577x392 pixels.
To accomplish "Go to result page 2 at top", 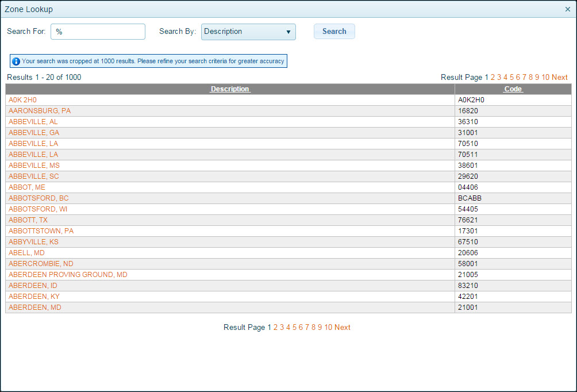I will (x=493, y=77).
